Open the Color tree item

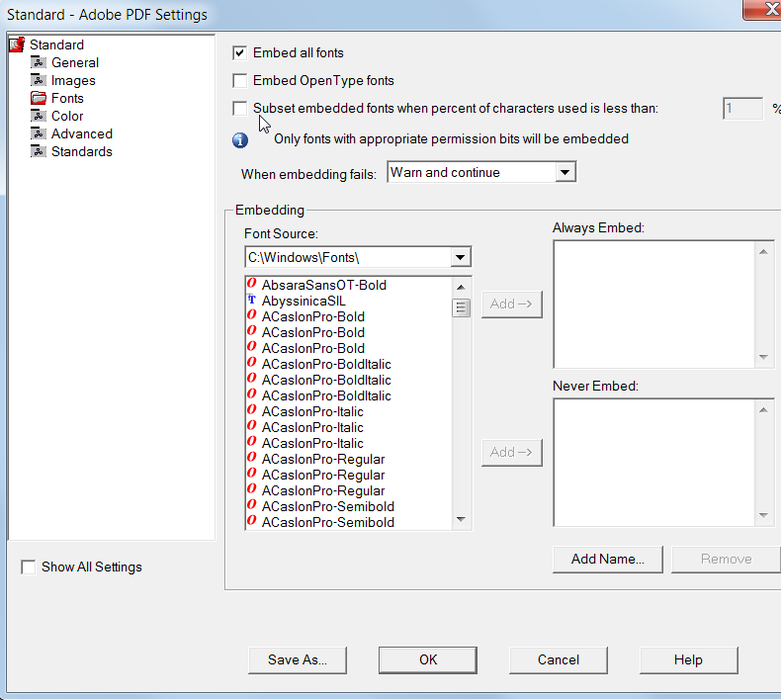click(x=67, y=116)
